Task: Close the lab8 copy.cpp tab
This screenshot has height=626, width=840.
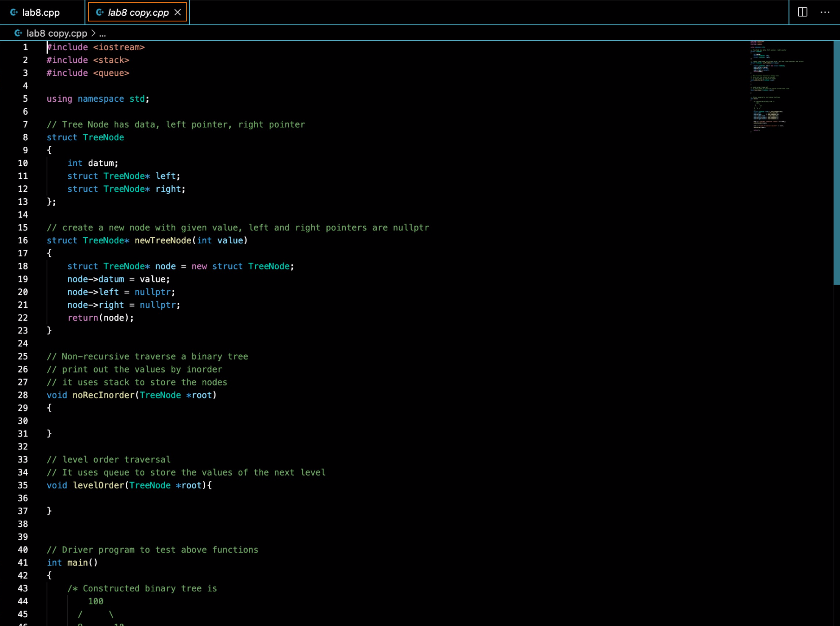Action: click(177, 12)
